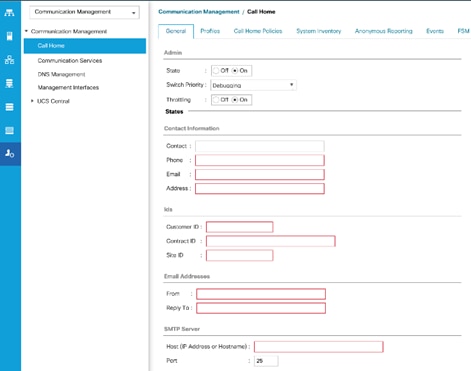This screenshot has height=371, width=471.
Task: Open the Servers icon in sidebar
Action: pyautogui.click(x=9, y=36)
